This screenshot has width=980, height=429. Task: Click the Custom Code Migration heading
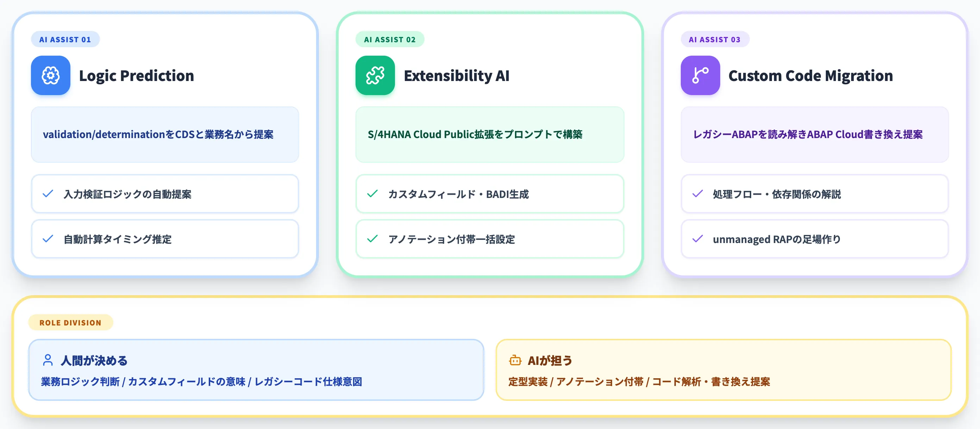811,76
